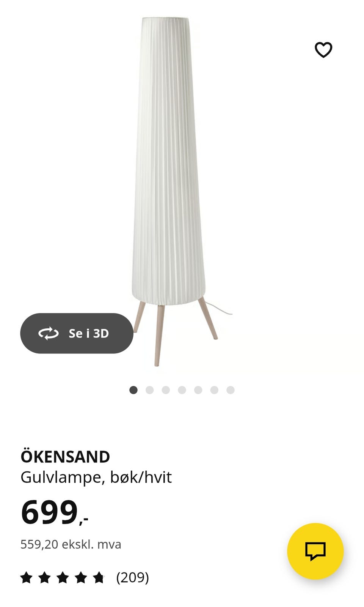364x607 pixels.
Task: Jump to the last image indicator dot
Action: (x=231, y=390)
